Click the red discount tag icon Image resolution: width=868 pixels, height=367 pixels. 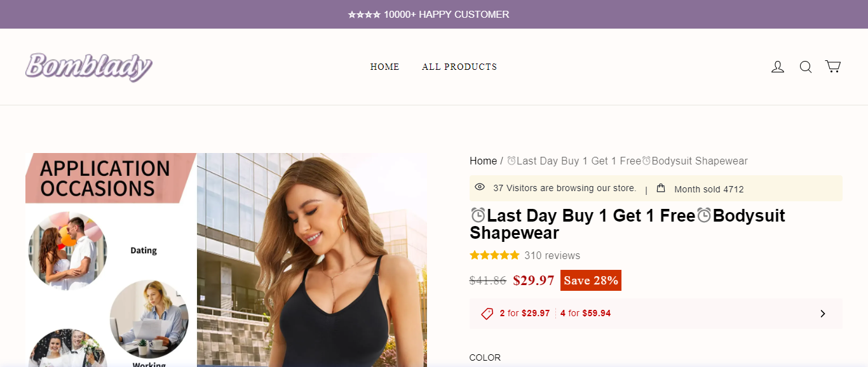click(x=487, y=314)
